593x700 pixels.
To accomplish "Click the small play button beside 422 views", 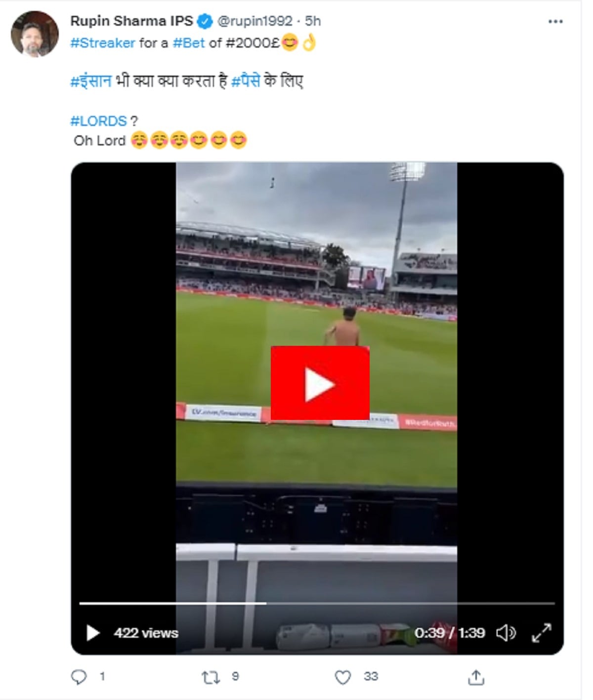I will tap(93, 633).
